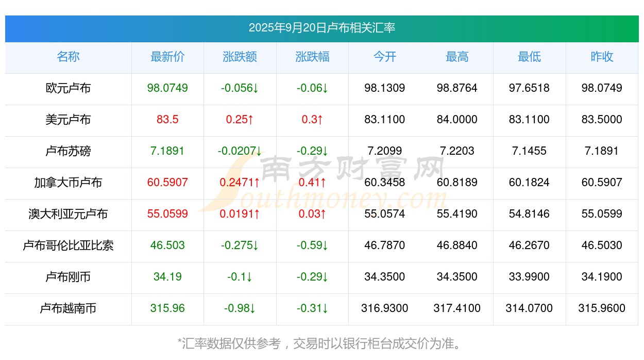Click the high price 7.2203
This screenshot has width=644, height=360.
(457, 151)
